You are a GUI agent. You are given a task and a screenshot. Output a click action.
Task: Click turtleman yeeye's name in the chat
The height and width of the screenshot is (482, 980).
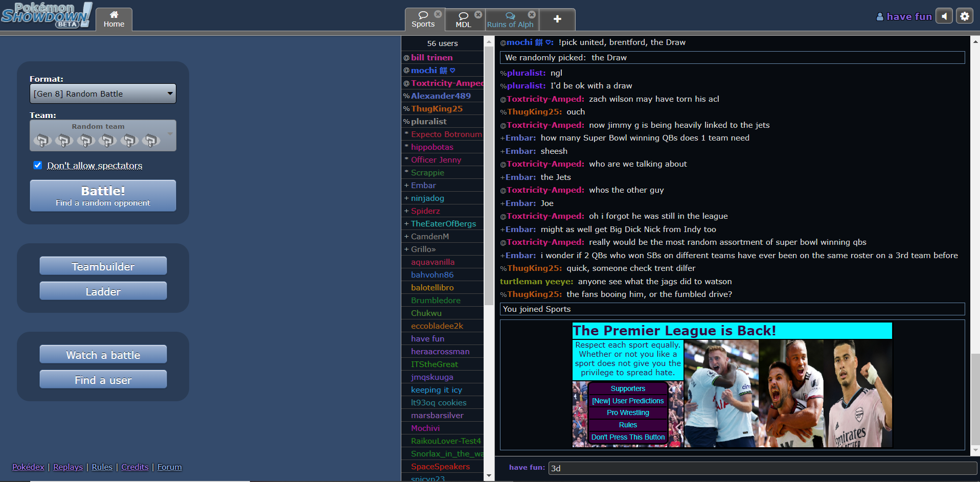[x=537, y=281]
